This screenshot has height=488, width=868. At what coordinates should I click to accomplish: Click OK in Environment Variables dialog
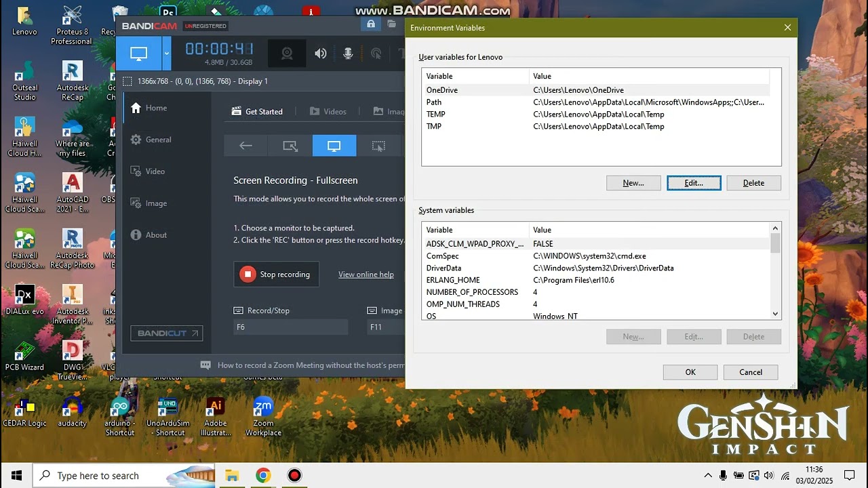pyautogui.click(x=690, y=372)
